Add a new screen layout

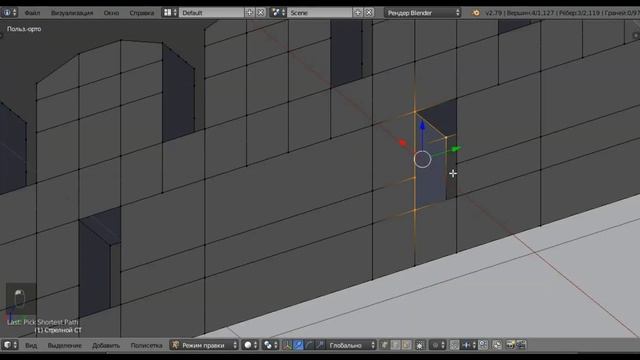pos(249,13)
